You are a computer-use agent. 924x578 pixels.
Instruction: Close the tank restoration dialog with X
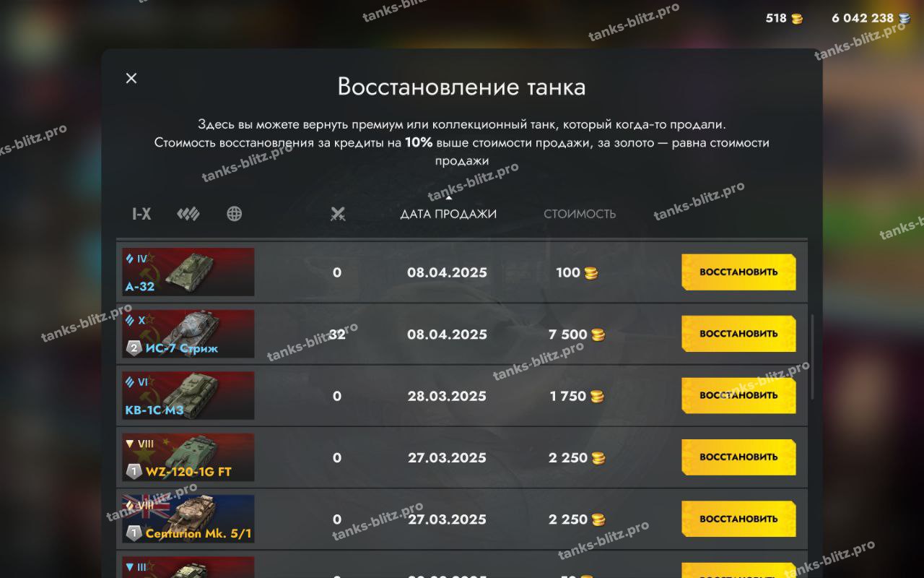click(131, 78)
